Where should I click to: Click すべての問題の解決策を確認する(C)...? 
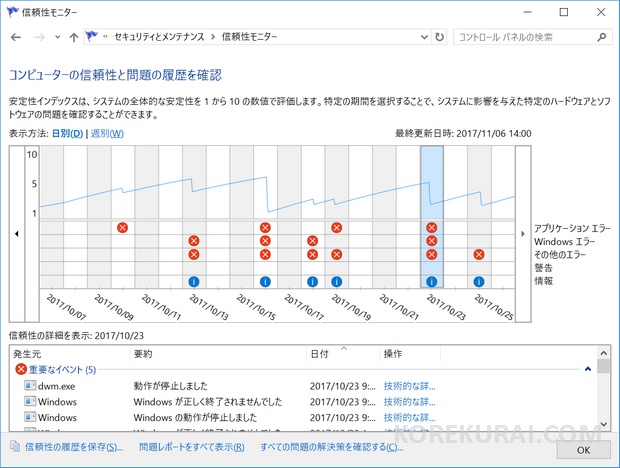[x=332, y=447]
